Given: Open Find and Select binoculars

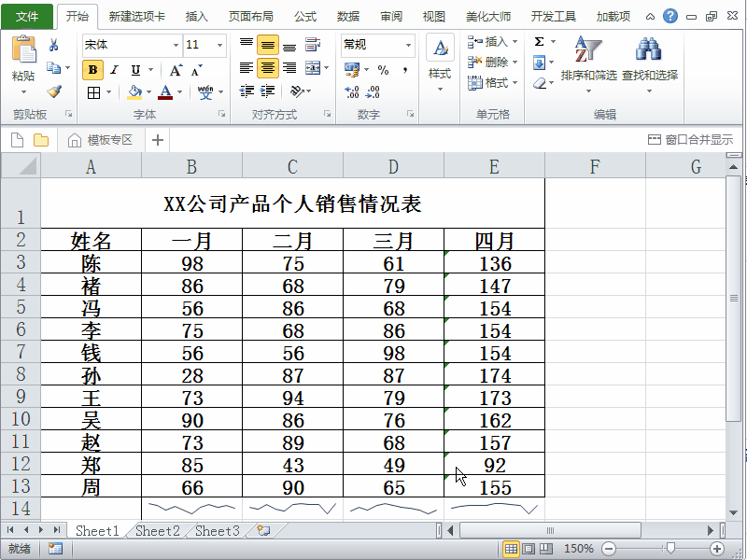Looking at the screenshot, I should (x=649, y=61).
